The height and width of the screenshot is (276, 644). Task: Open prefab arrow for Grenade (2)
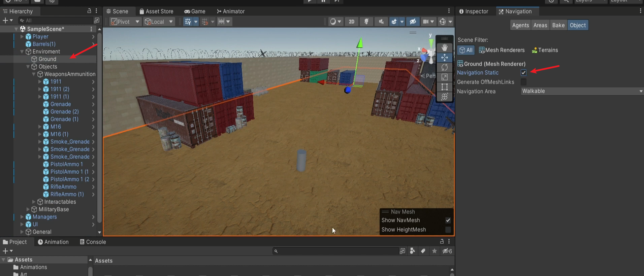(x=93, y=112)
